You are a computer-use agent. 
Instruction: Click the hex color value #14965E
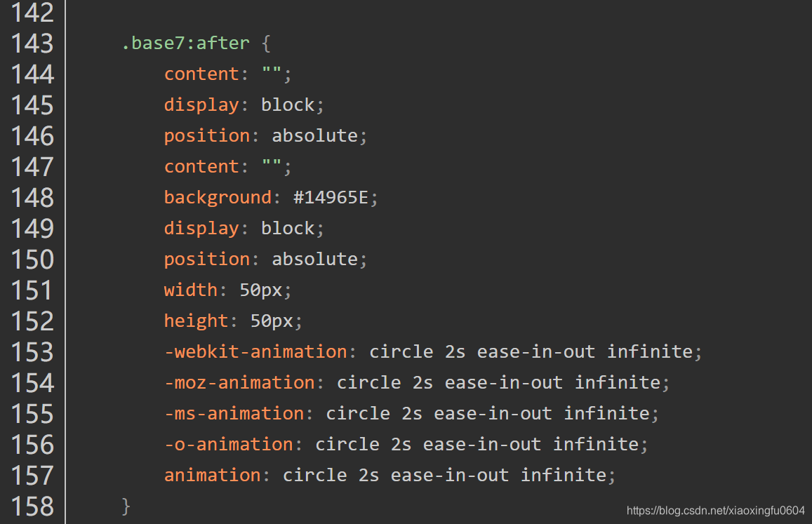coord(331,197)
